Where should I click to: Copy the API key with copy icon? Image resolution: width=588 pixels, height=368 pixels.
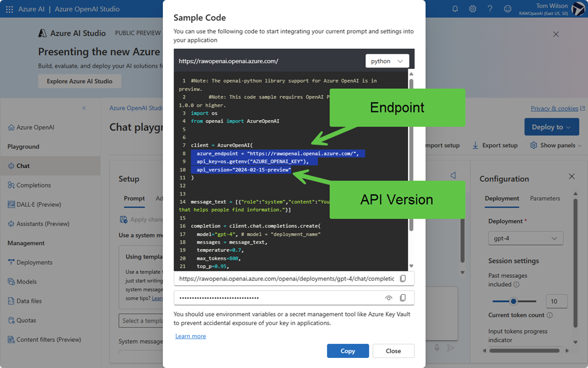tap(403, 298)
